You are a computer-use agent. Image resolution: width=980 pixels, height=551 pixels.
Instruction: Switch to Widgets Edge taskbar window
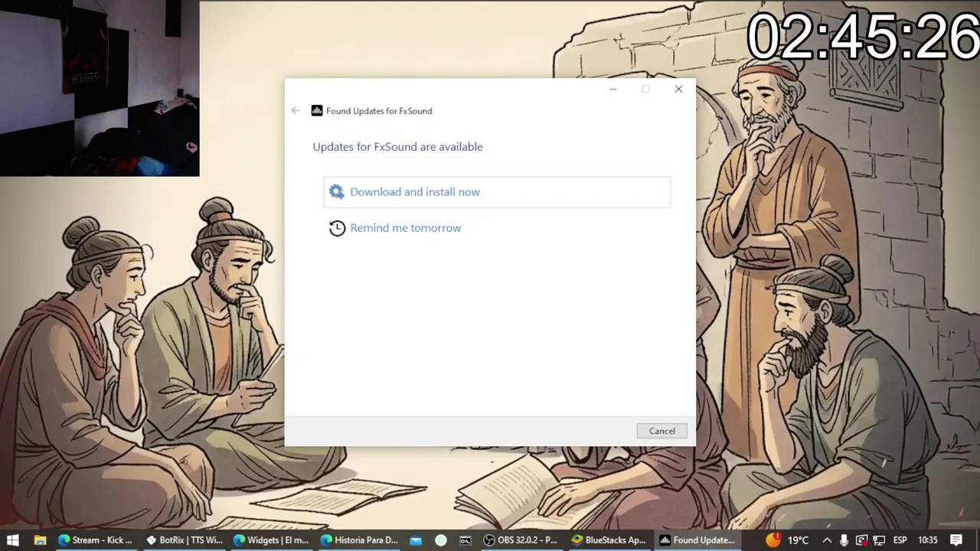pos(272,540)
